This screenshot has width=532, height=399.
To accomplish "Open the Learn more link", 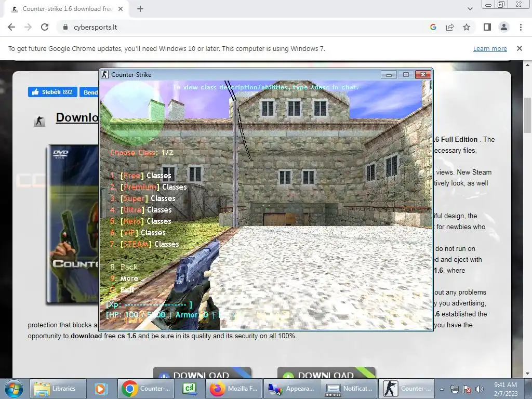I will pos(490,48).
